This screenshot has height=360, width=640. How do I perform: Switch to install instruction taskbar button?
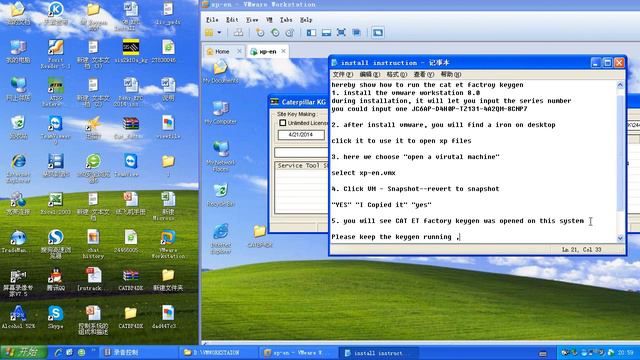[378, 352]
